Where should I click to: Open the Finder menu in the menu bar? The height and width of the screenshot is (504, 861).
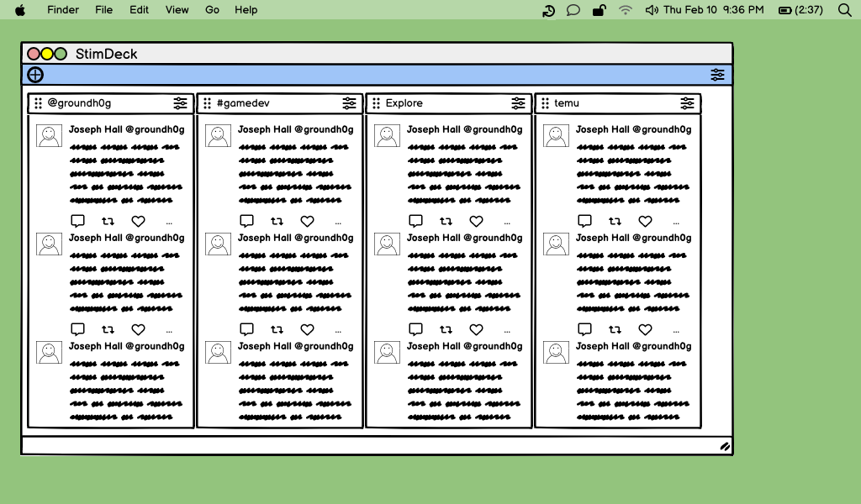63,9
